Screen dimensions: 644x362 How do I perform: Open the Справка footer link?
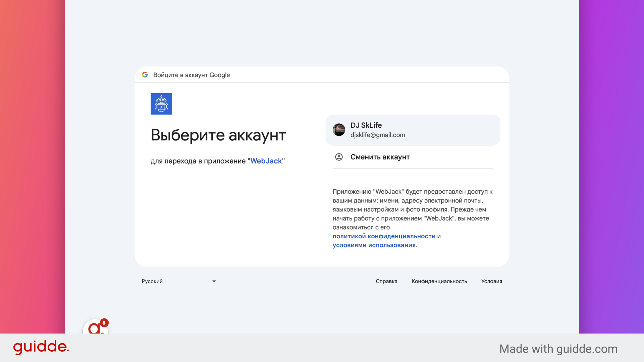(386, 281)
